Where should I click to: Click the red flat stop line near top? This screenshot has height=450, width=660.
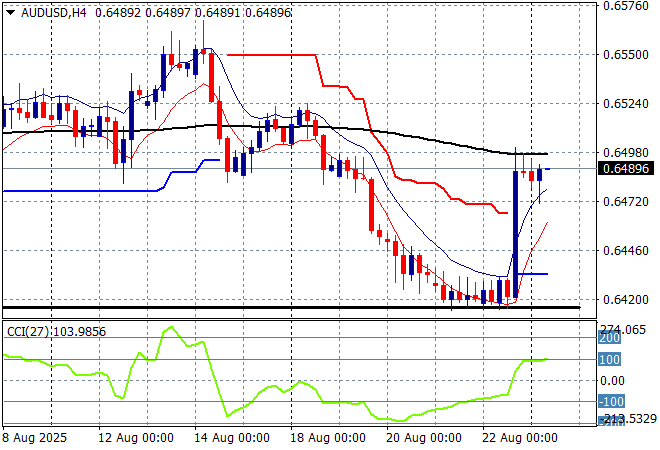pos(270,54)
